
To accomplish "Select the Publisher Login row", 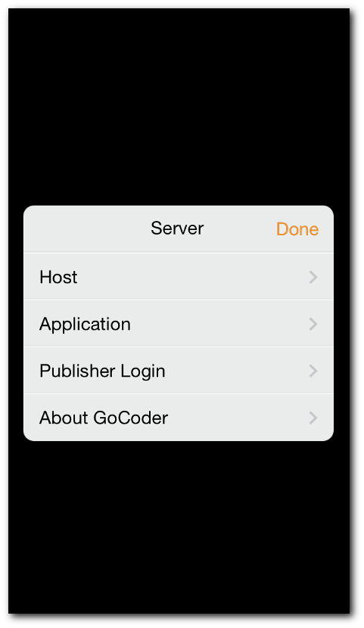I will click(x=179, y=370).
